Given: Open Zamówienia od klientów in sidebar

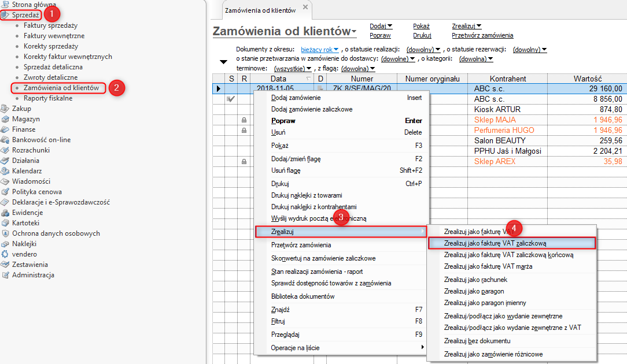Looking at the screenshot, I should (x=61, y=87).
